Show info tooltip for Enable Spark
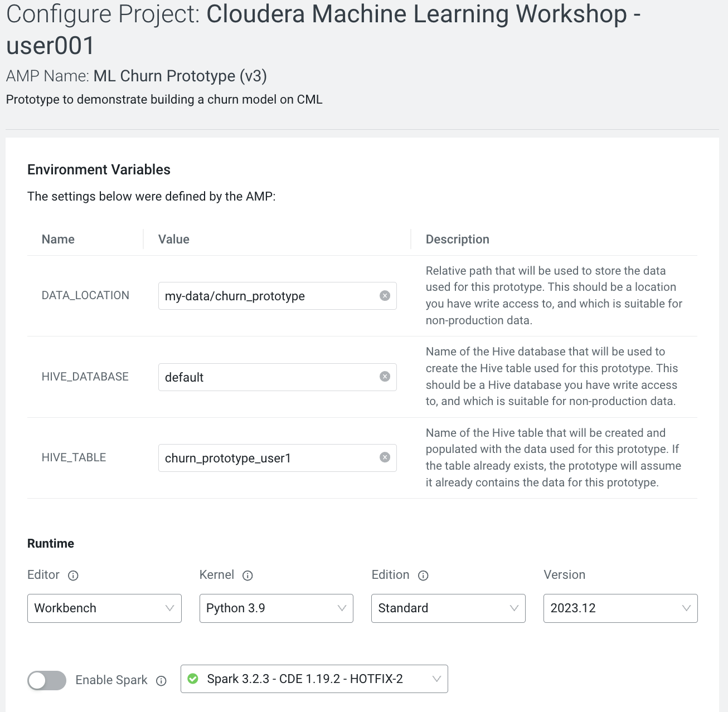 pos(161,681)
